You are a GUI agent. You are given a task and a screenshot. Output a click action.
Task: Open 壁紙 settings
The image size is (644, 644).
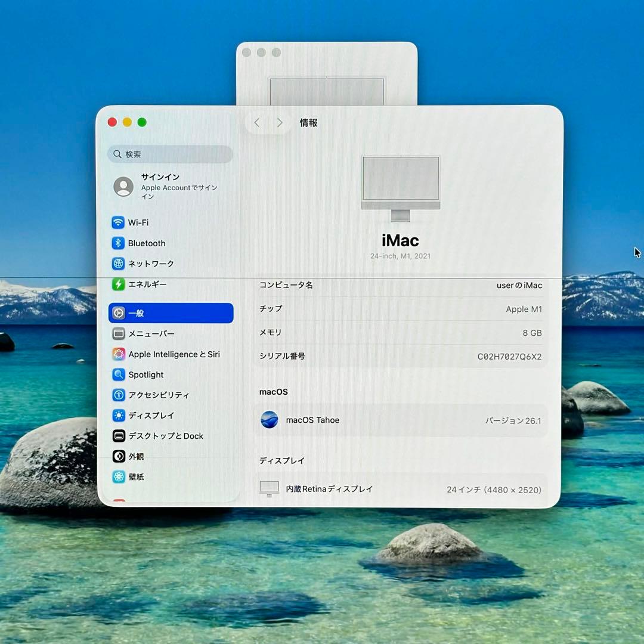point(138,477)
